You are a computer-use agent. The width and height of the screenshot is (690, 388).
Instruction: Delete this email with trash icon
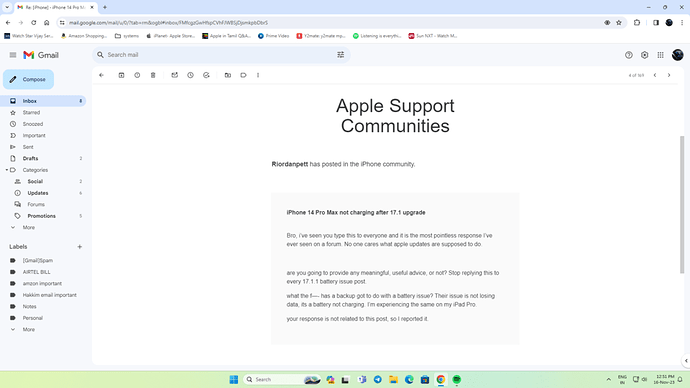click(x=153, y=75)
